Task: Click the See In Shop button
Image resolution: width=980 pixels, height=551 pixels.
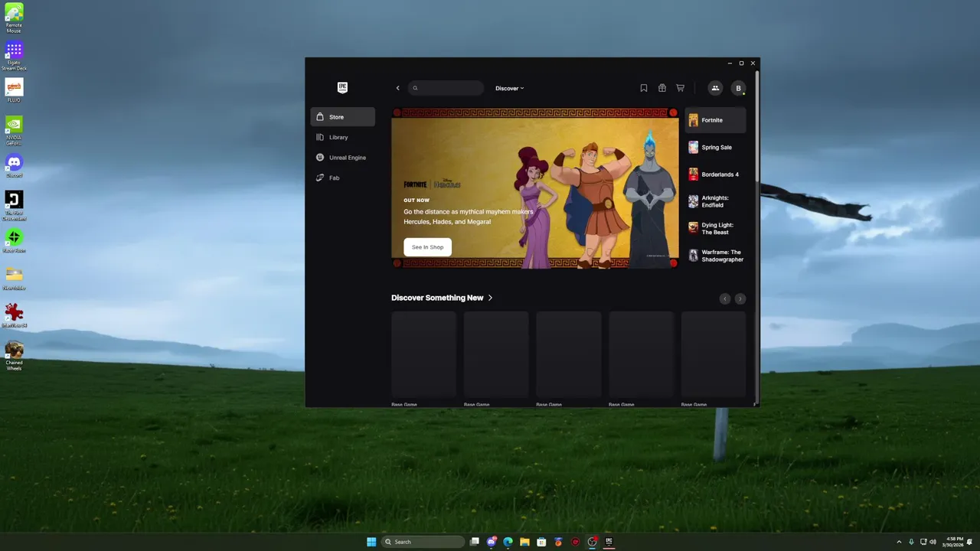Action: pyautogui.click(x=427, y=247)
